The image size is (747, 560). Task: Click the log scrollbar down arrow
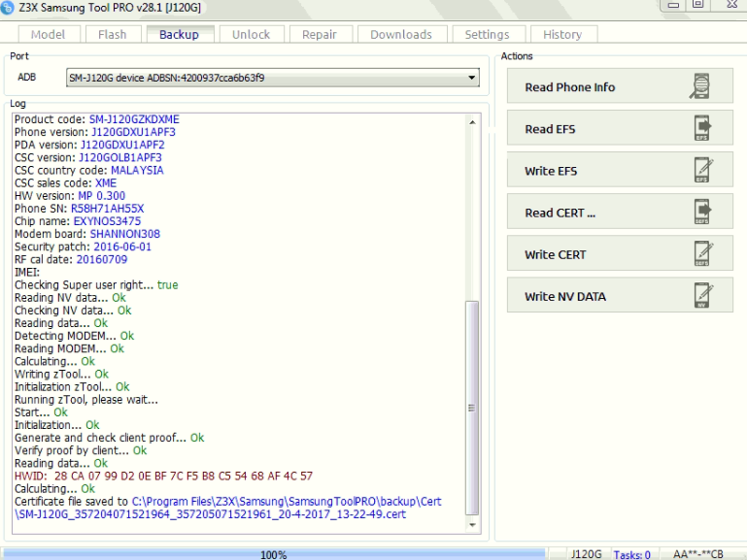pyautogui.click(x=472, y=525)
